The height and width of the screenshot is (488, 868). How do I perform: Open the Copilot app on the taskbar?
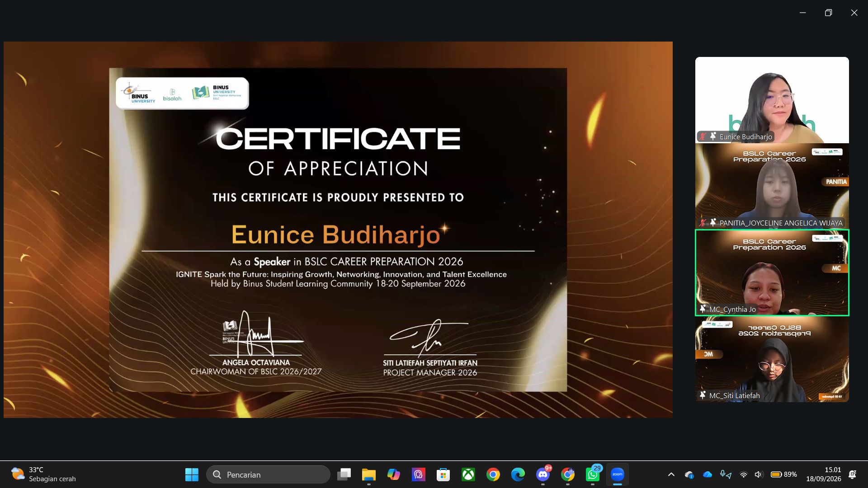394,474
